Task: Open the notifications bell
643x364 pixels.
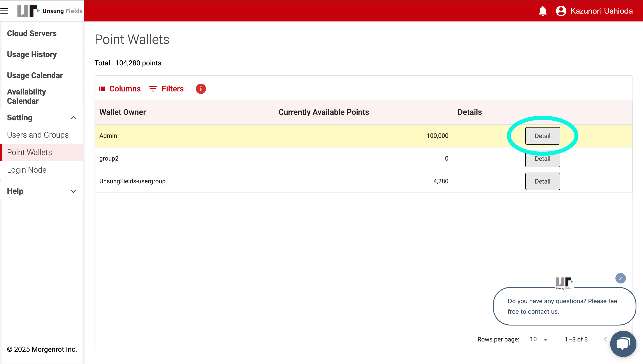Action: [543, 11]
